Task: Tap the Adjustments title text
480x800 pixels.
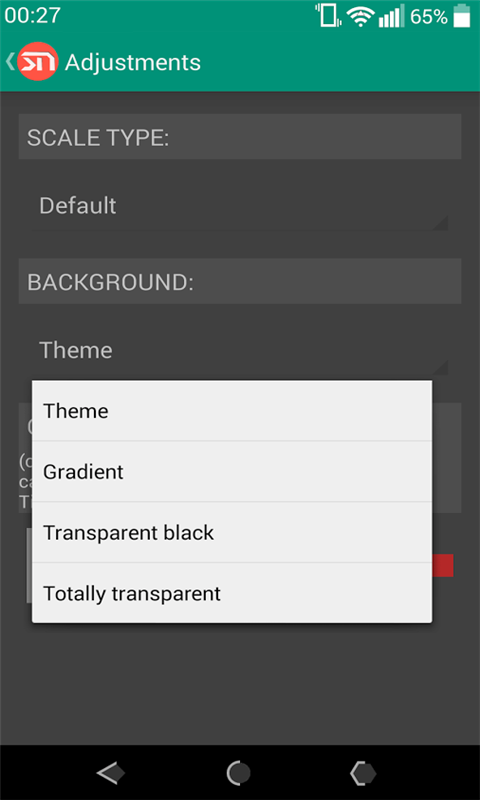Action: [x=133, y=62]
